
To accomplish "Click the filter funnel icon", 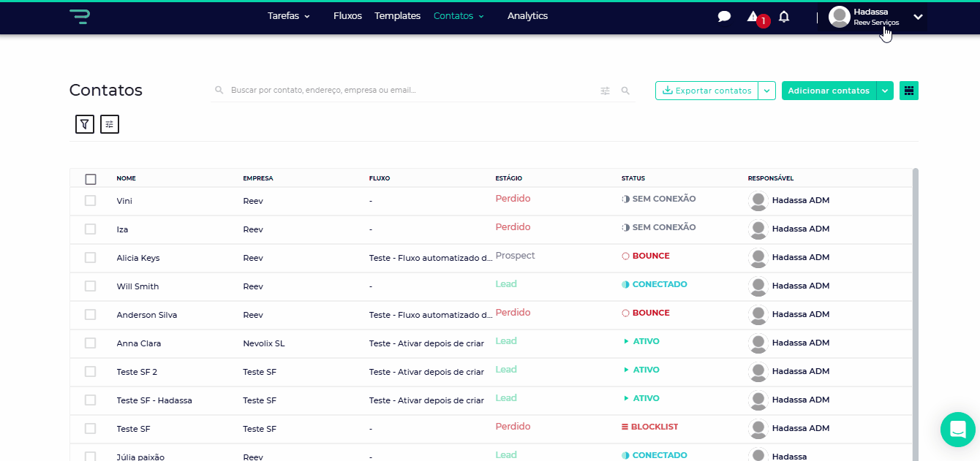I will click(x=85, y=124).
